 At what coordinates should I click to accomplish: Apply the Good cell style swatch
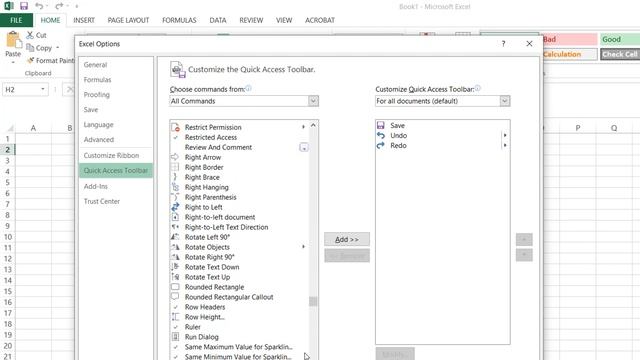pos(620,39)
